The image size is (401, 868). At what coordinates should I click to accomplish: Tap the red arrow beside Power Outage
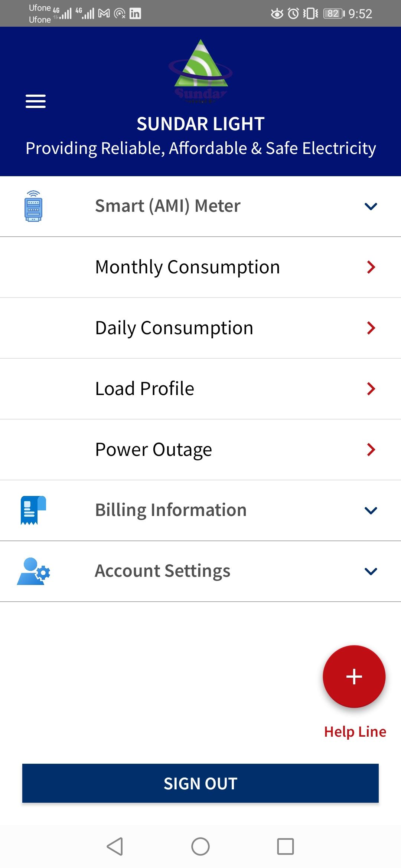coord(371,450)
